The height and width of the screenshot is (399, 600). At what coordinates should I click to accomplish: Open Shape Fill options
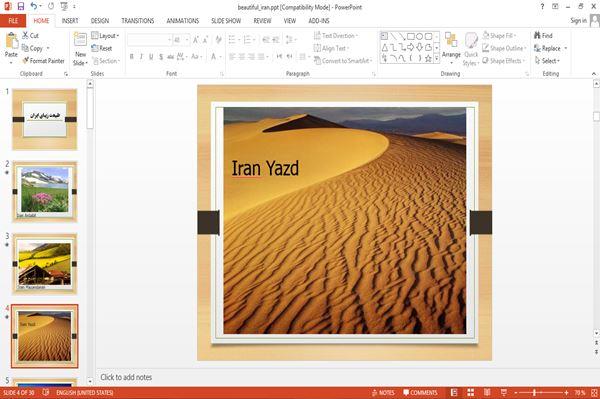click(x=499, y=36)
